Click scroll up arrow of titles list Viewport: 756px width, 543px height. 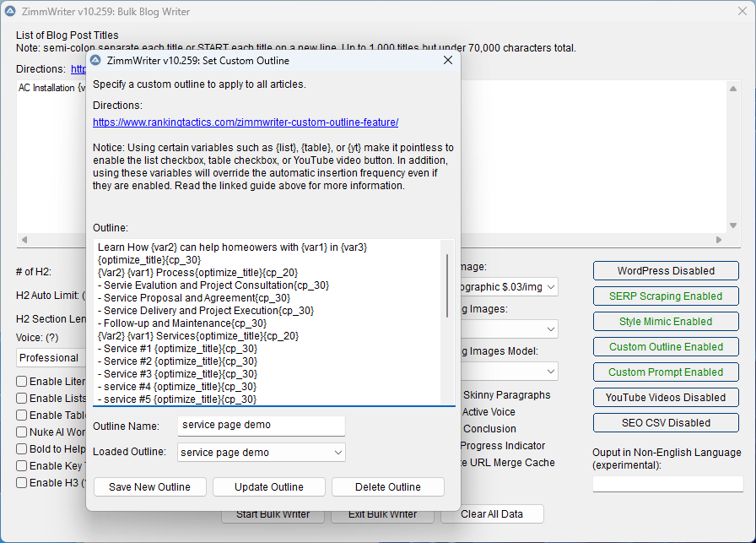pyautogui.click(x=733, y=89)
